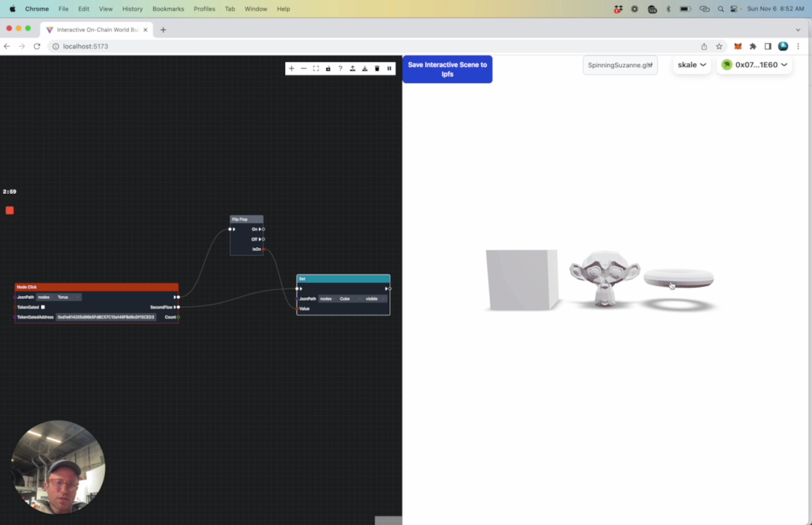Click Save Interactive Scene to Ipfs button
This screenshot has width=812, height=525.
[x=448, y=69]
